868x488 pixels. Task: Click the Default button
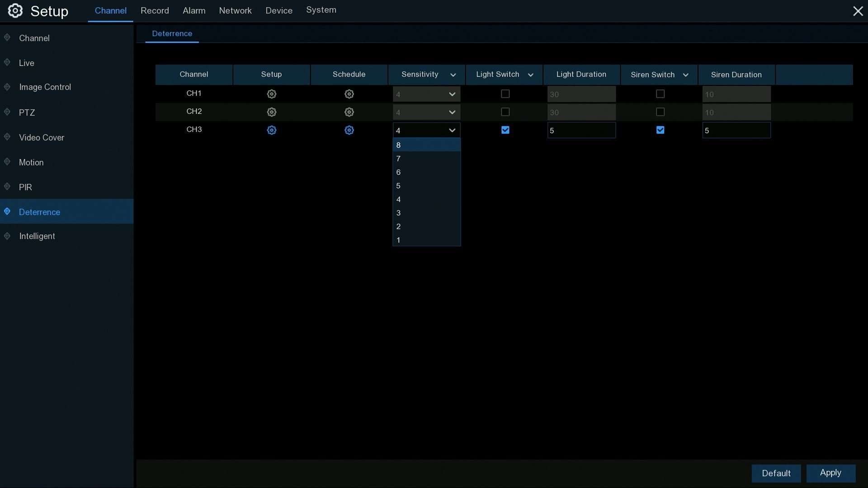776,473
